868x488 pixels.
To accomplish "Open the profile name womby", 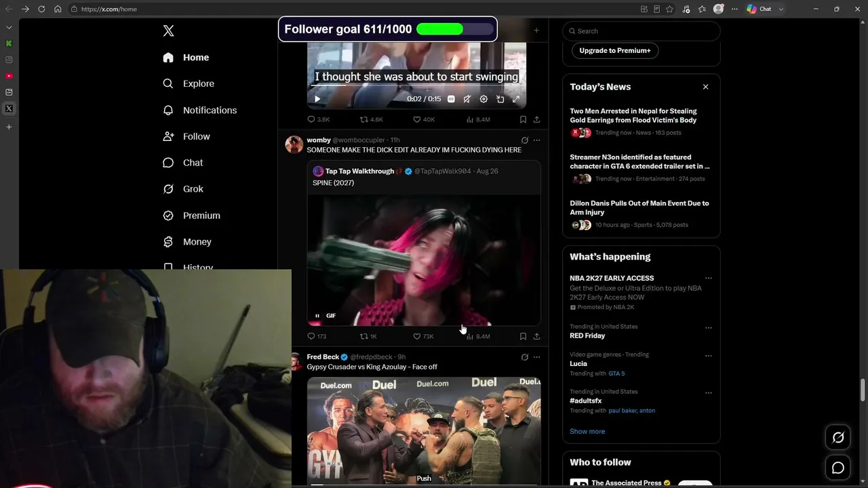I will pyautogui.click(x=319, y=140).
